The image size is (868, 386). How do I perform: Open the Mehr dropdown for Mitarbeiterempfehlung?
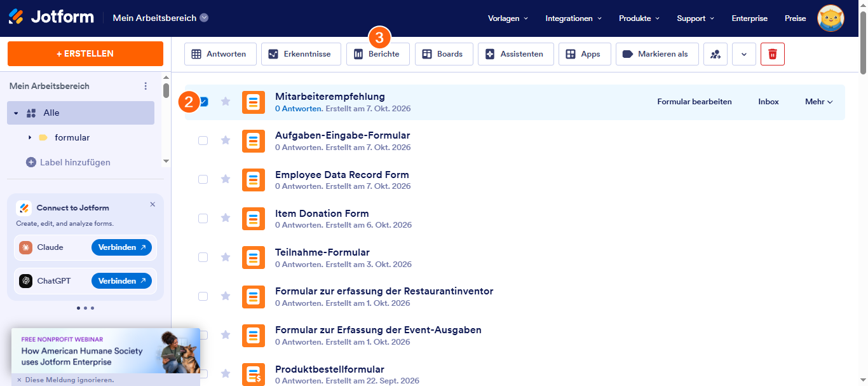point(818,102)
